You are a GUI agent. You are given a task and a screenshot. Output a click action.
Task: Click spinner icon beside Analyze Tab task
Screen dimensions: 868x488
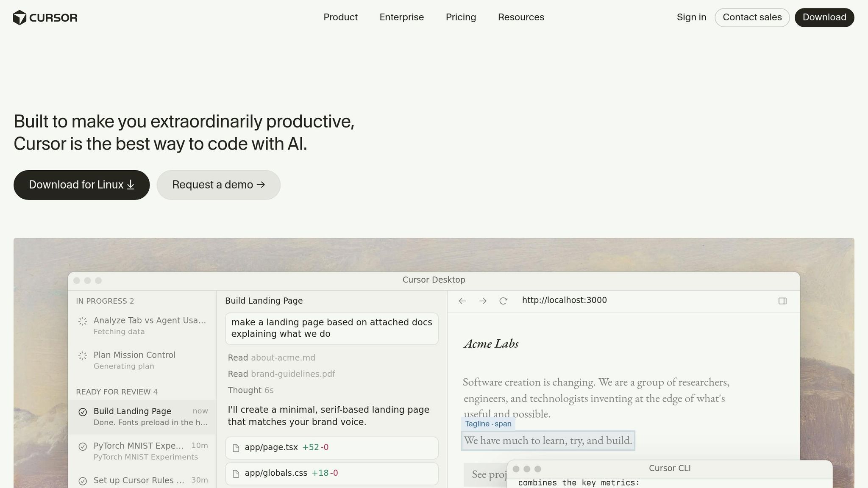click(83, 321)
